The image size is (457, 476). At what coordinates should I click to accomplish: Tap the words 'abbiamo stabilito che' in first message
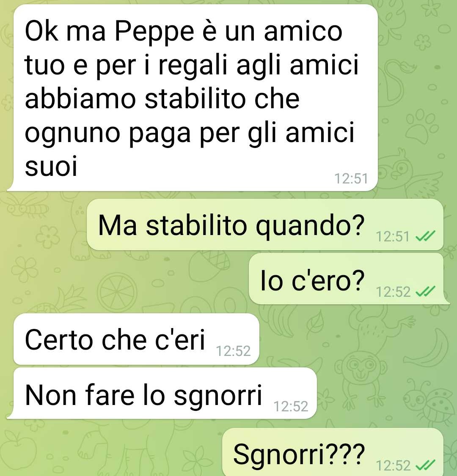(x=162, y=98)
